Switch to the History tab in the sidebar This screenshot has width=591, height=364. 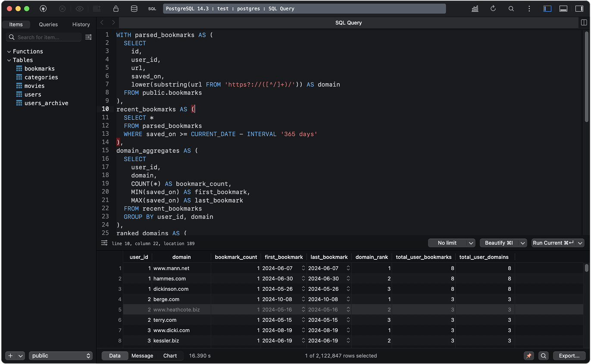(x=81, y=25)
